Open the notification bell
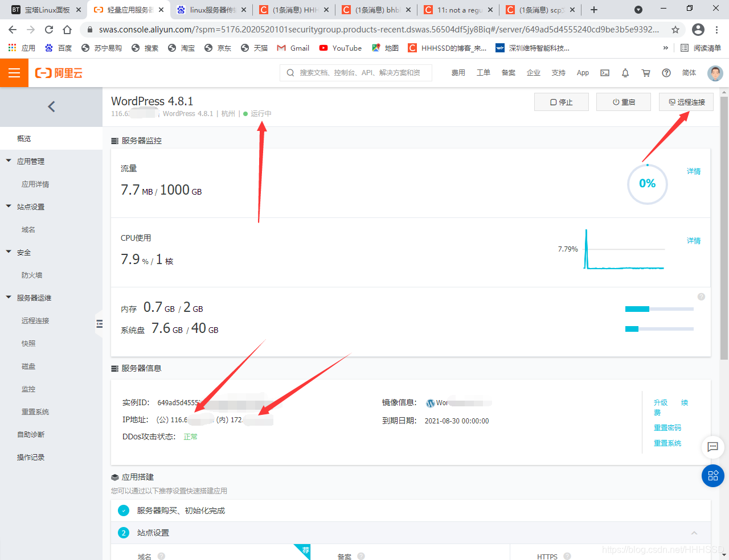 (625, 73)
